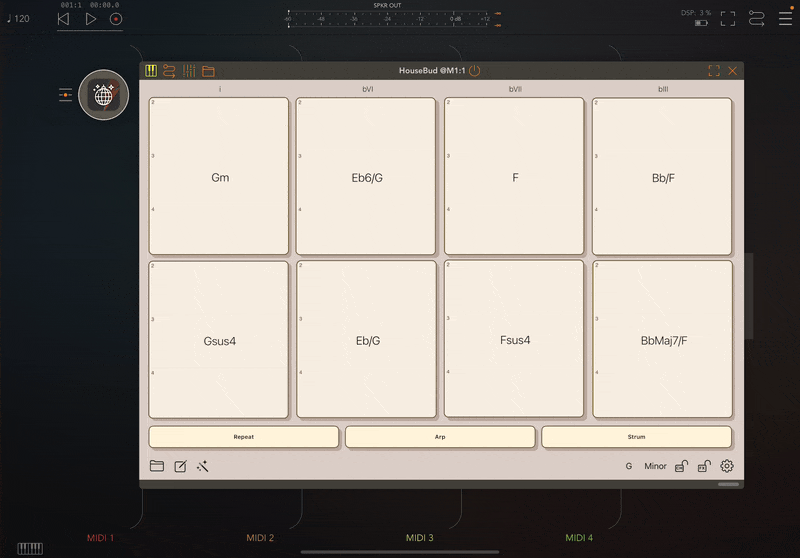
Task: Toggle the second lock icon near gear
Action: [x=704, y=466]
